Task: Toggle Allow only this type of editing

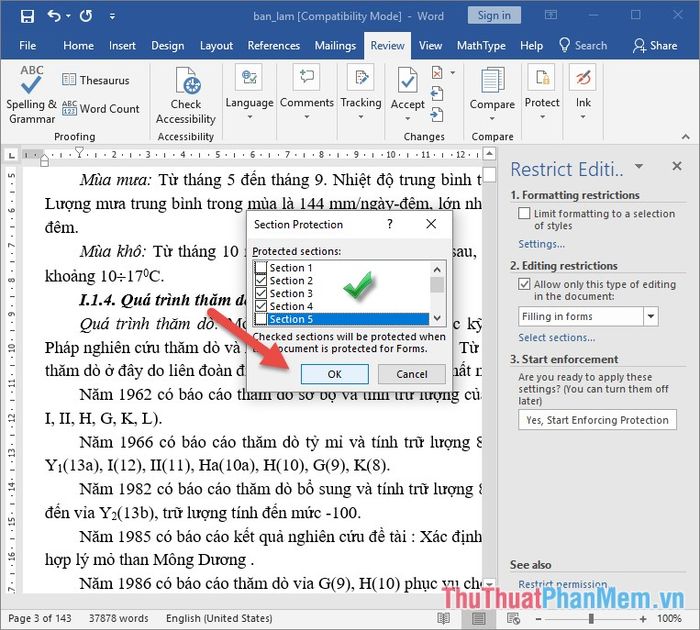Action: point(524,284)
